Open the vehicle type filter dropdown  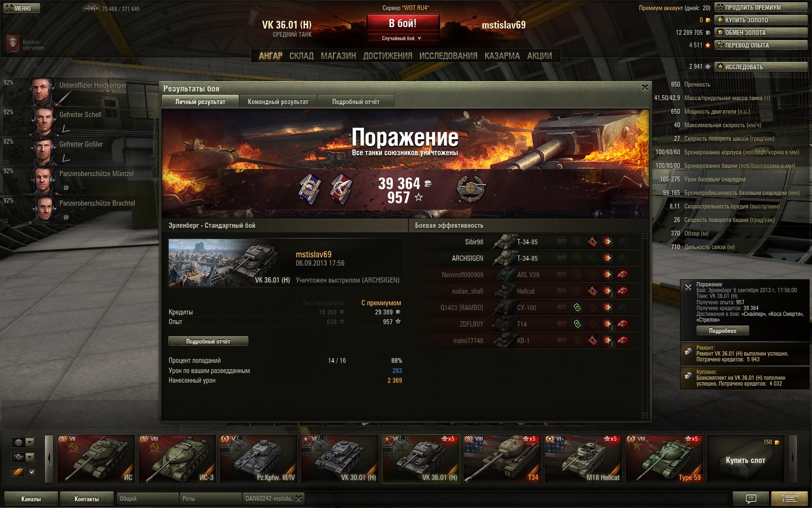tap(29, 457)
